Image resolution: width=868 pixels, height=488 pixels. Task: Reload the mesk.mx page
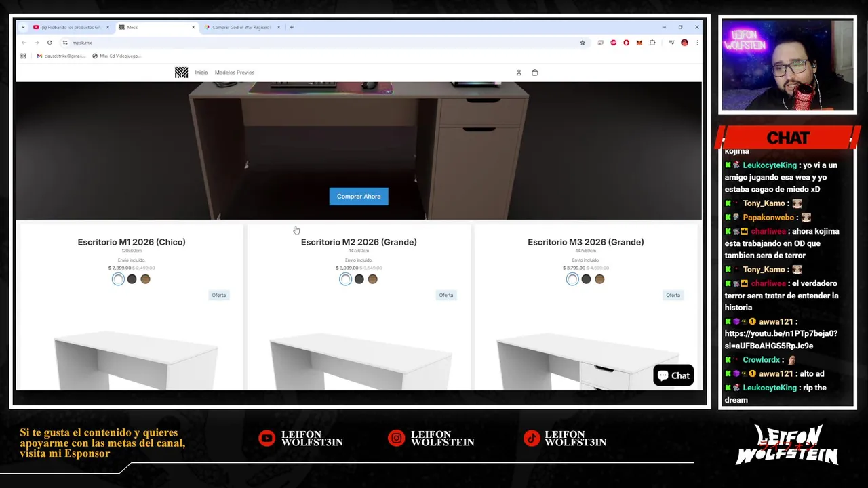click(x=50, y=43)
